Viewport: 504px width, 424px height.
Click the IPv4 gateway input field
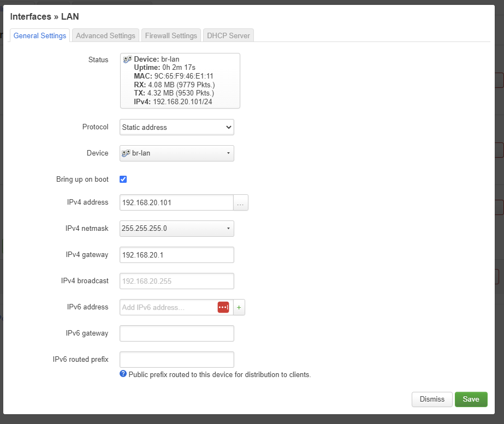[x=176, y=255]
